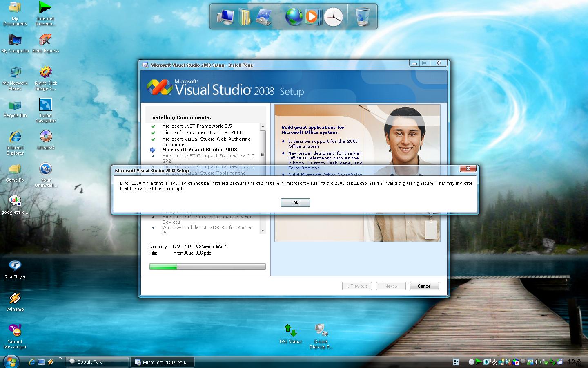Open My Network Places desktop icon
The height and width of the screenshot is (368, 588).
[15, 79]
